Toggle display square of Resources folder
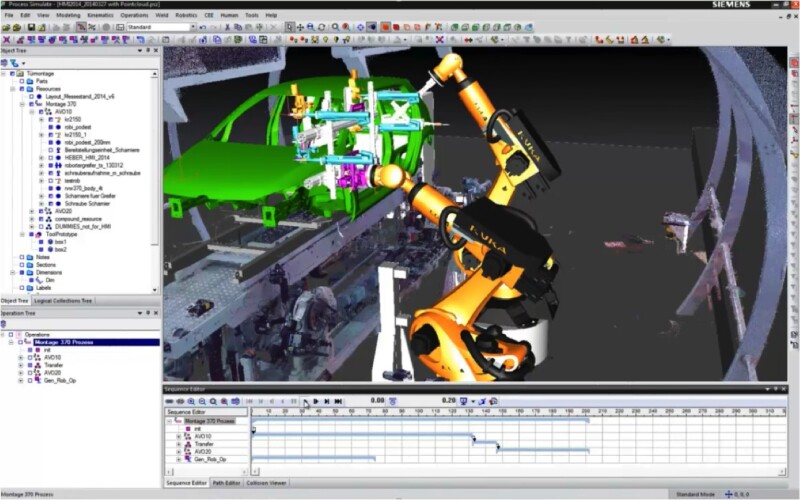Screen dimensions: 800x500 22,89
